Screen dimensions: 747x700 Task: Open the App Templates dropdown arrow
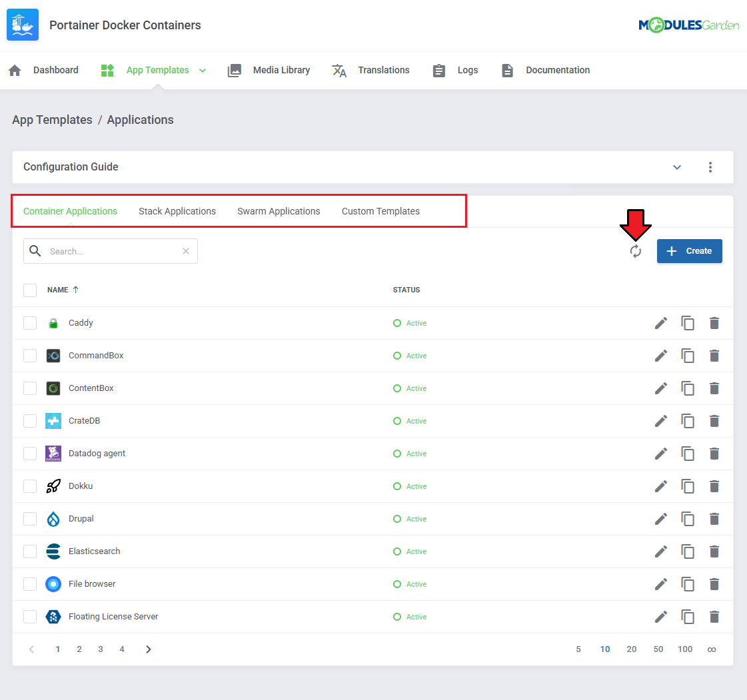pyautogui.click(x=203, y=71)
